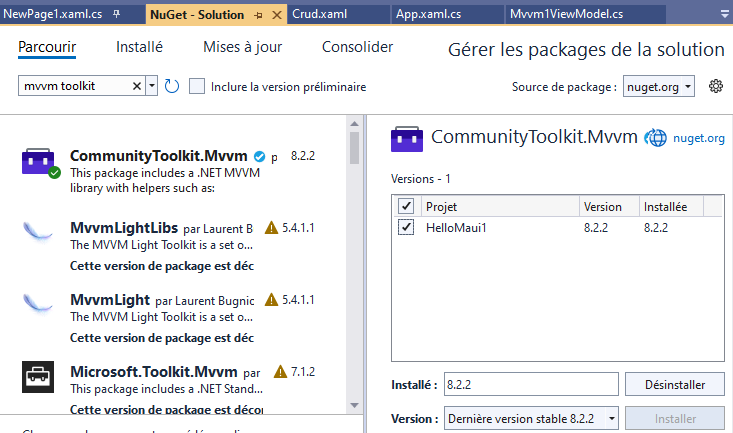The height and width of the screenshot is (433, 733).
Task: Open the nuget.org package source dropdown
Action: point(659,87)
